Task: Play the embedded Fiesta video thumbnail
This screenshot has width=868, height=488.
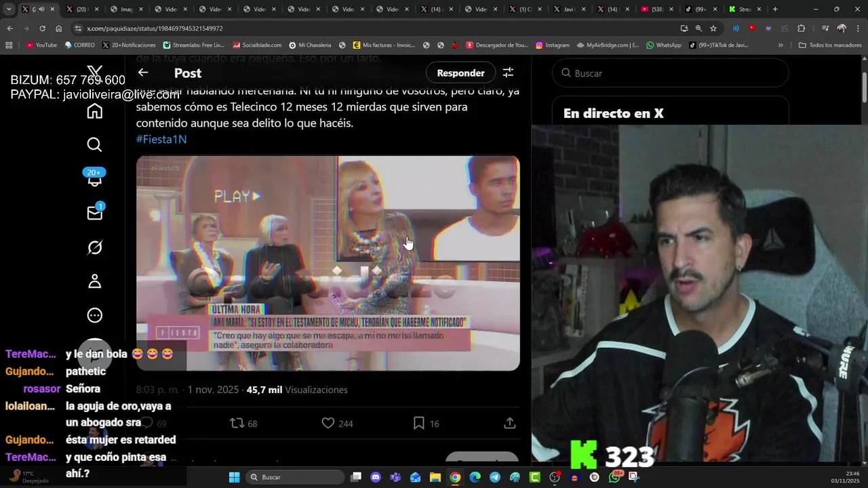Action: tap(328, 263)
